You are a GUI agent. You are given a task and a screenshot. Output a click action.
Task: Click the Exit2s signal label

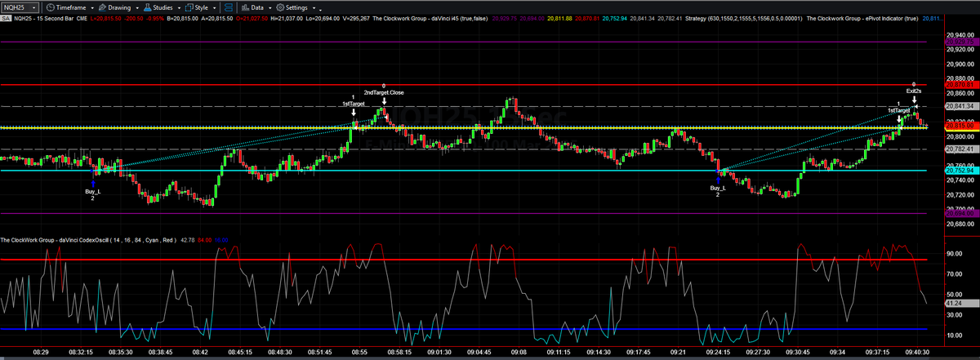(x=915, y=90)
